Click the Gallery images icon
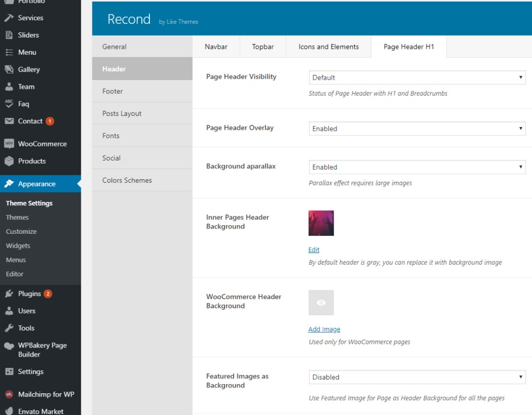 (x=9, y=70)
